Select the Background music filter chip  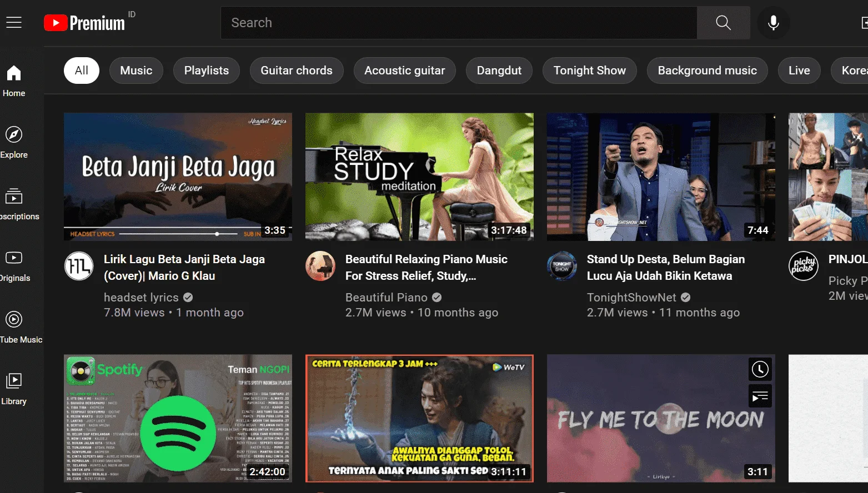pos(707,71)
